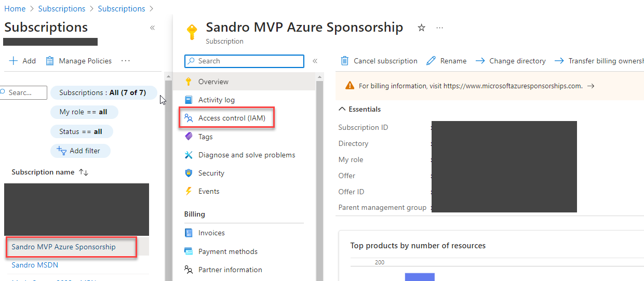Open the Status == all filter
Image resolution: width=644 pixels, height=281 pixels.
click(81, 131)
